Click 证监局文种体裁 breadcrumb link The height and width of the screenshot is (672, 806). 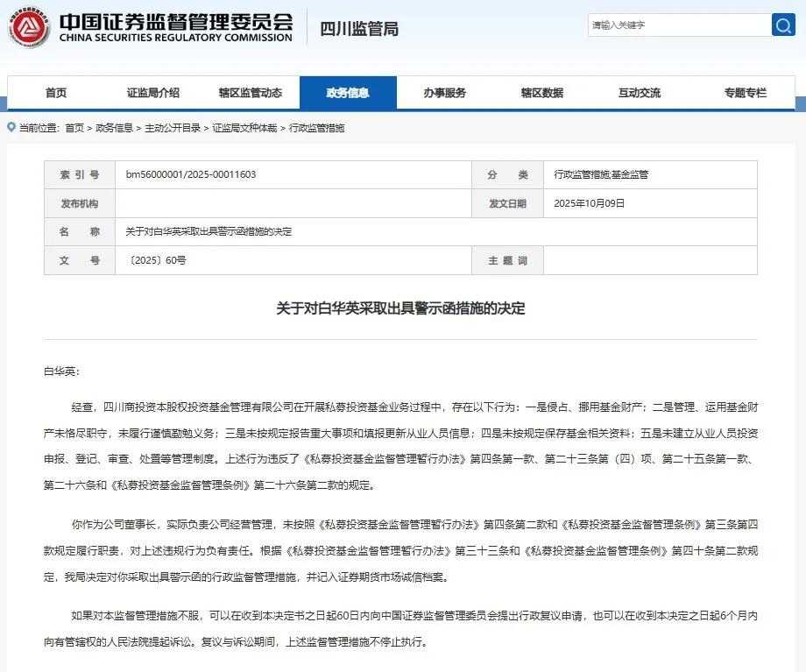(x=244, y=128)
